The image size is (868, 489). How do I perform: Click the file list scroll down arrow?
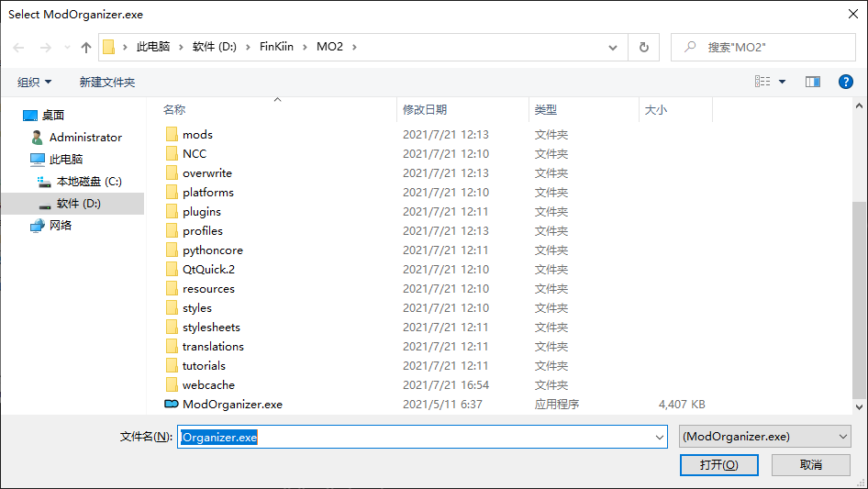[859, 406]
